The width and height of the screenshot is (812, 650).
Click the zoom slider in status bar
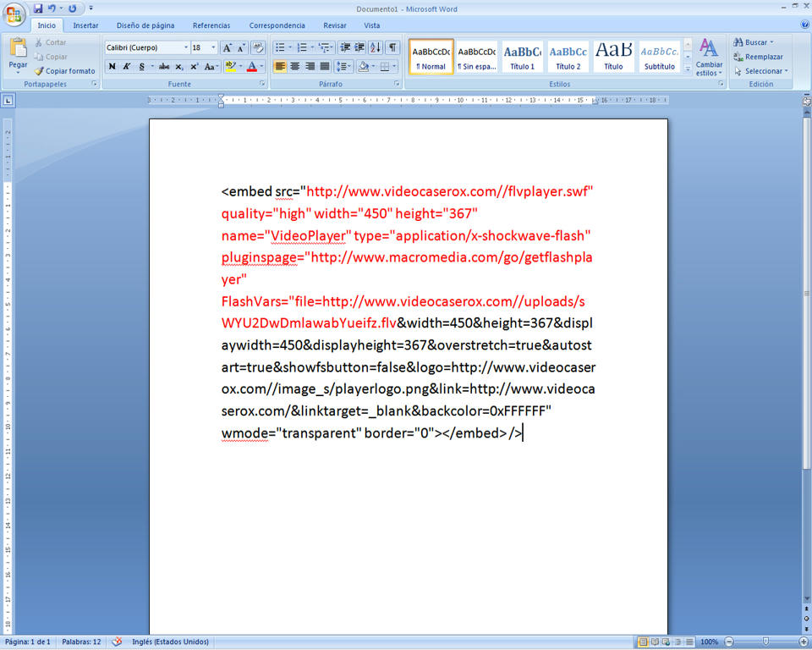point(765,642)
